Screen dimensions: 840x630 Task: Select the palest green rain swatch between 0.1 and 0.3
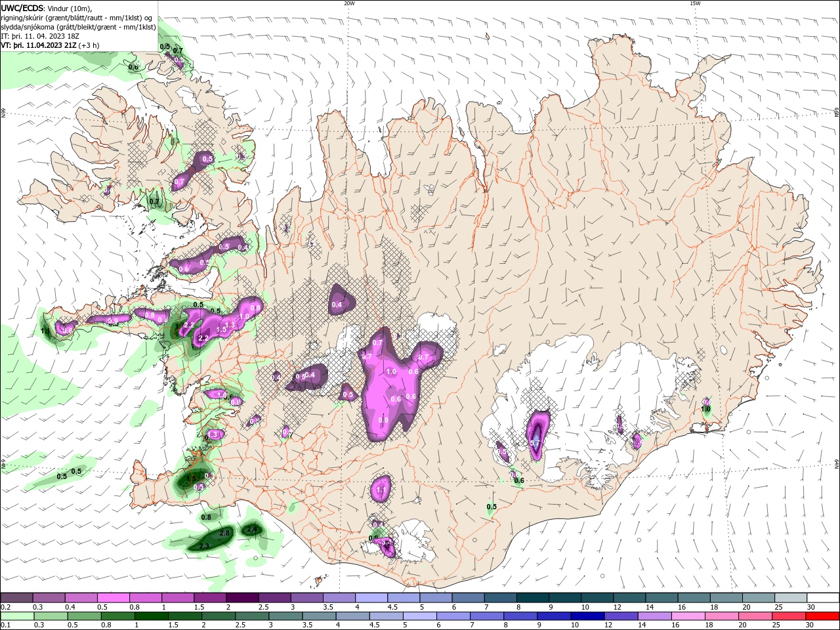click(x=17, y=616)
